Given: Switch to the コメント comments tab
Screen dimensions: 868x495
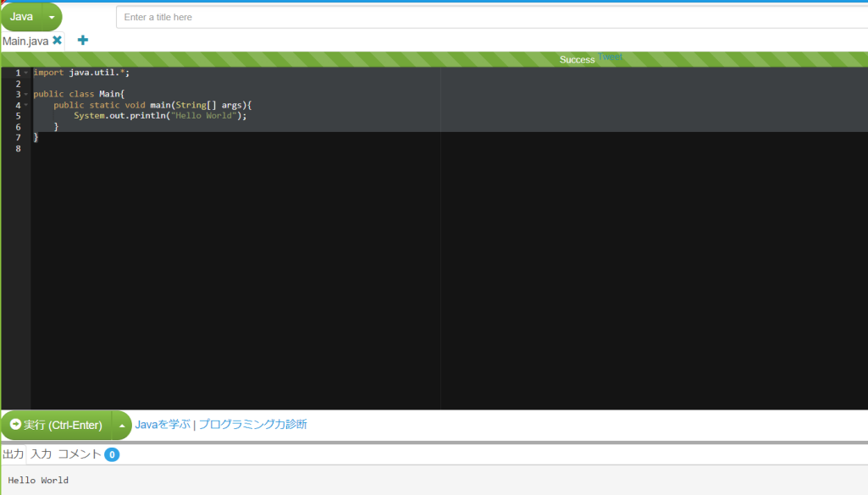Looking at the screenshot, I should point(80,454).
